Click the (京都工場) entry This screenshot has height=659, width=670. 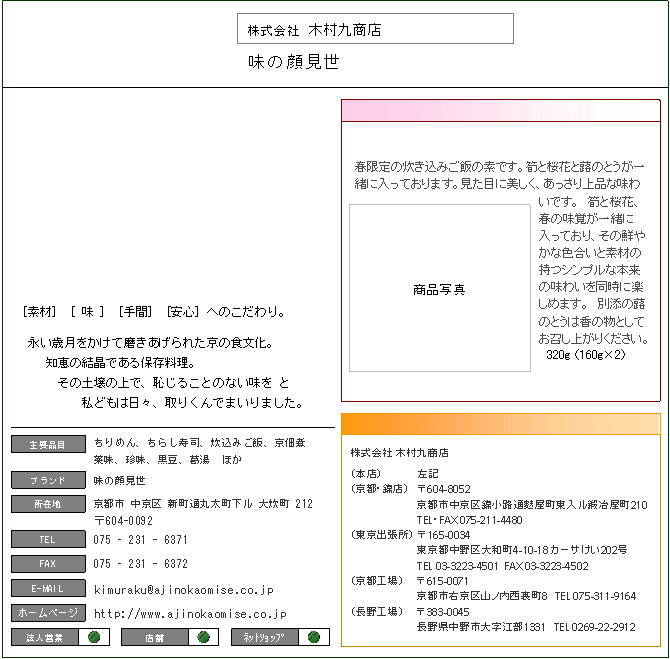pos(377,581)
